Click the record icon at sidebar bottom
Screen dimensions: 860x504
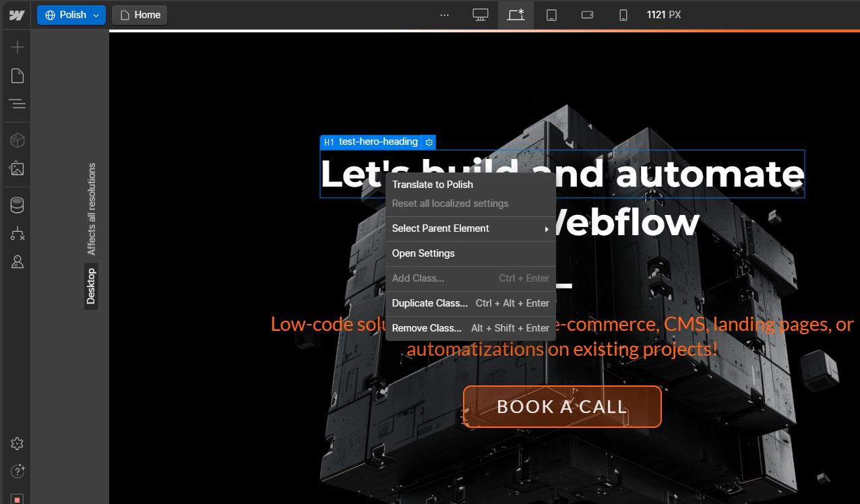18,499
